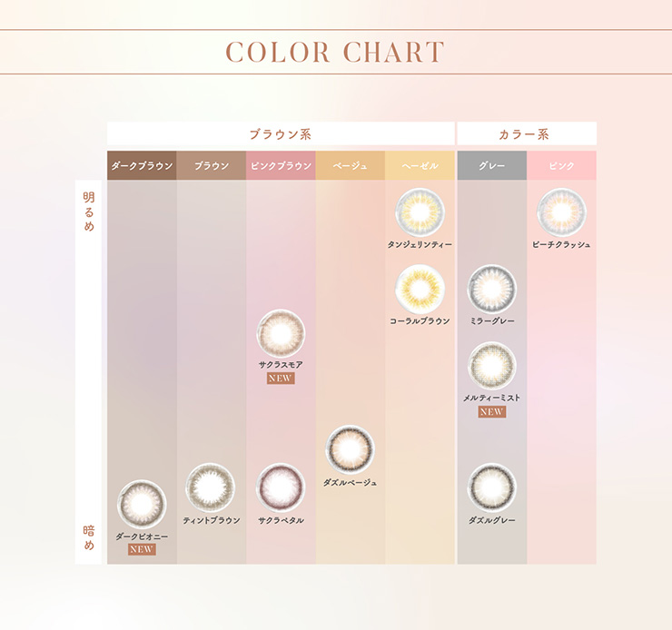Click the グレー column header

pos(492,165)
